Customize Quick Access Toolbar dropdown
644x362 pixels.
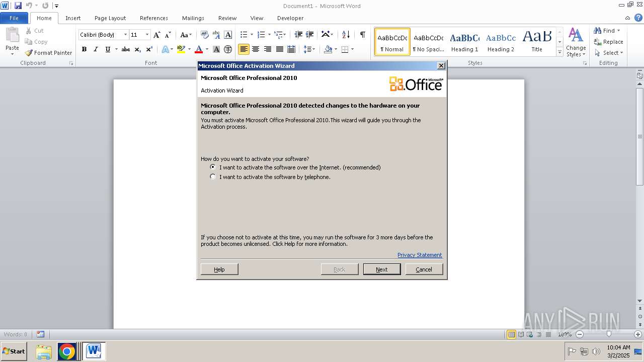(x=56, y=6)
